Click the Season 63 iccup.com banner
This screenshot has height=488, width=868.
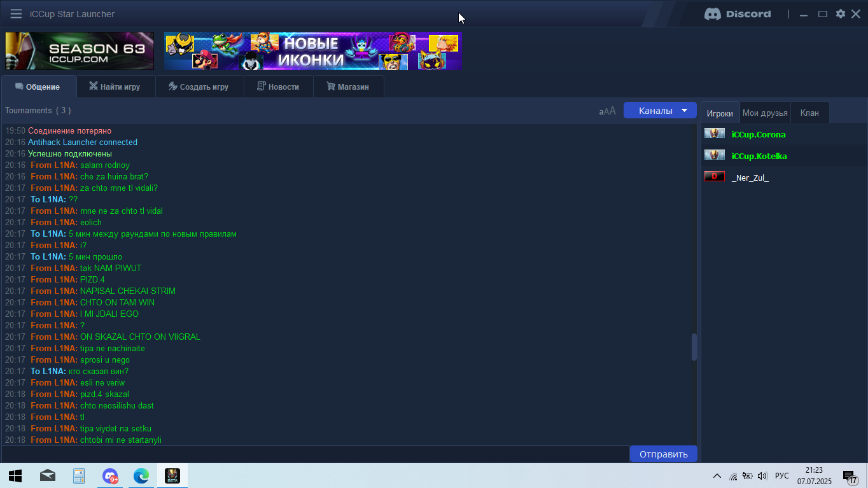tap(80, 51)
